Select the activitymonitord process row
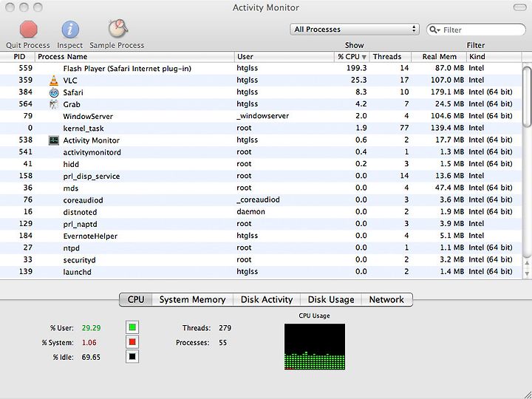This screenshot has width=532, height=399. point(261,152)
